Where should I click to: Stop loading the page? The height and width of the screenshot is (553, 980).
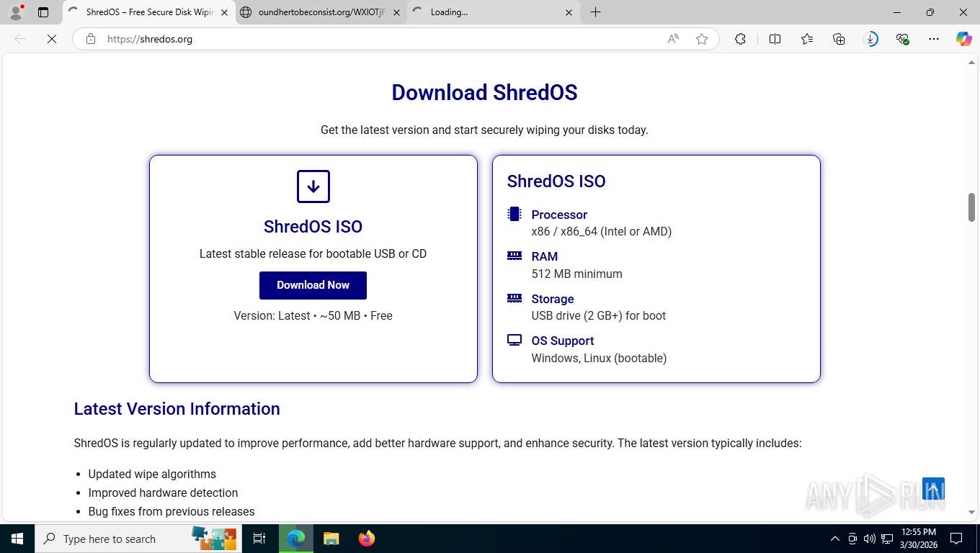(x=52, y=39)
